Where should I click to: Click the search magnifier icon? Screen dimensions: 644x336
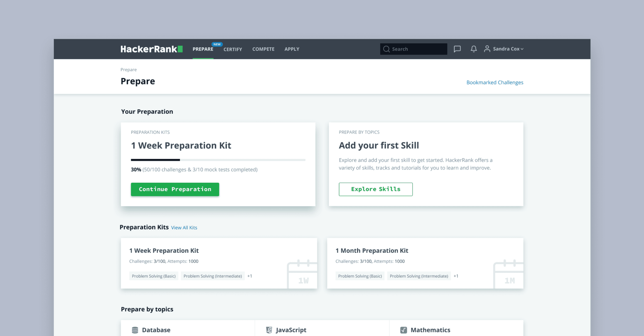tap(386, 49)
